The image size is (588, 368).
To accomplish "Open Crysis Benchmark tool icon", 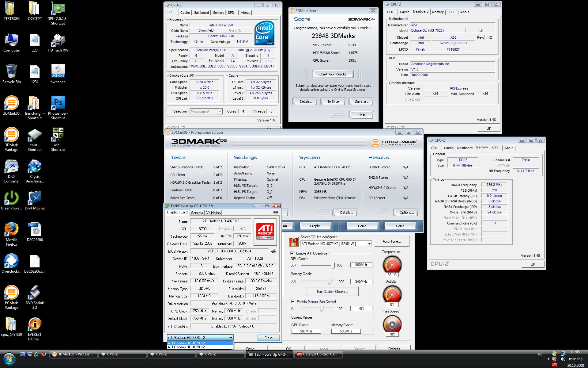I will 35,171.
